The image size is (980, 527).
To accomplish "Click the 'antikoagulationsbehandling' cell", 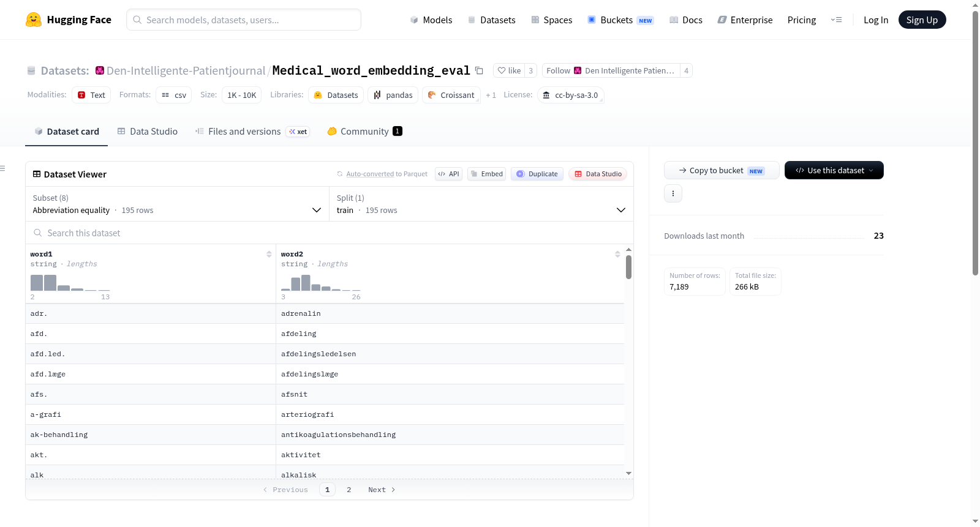I will 450,435.
